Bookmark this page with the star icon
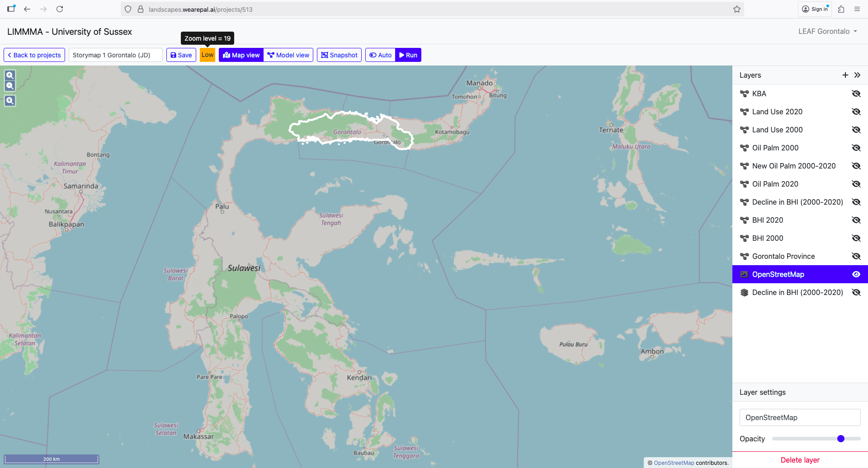Screen dimensions: 868x468 point(736,9)
